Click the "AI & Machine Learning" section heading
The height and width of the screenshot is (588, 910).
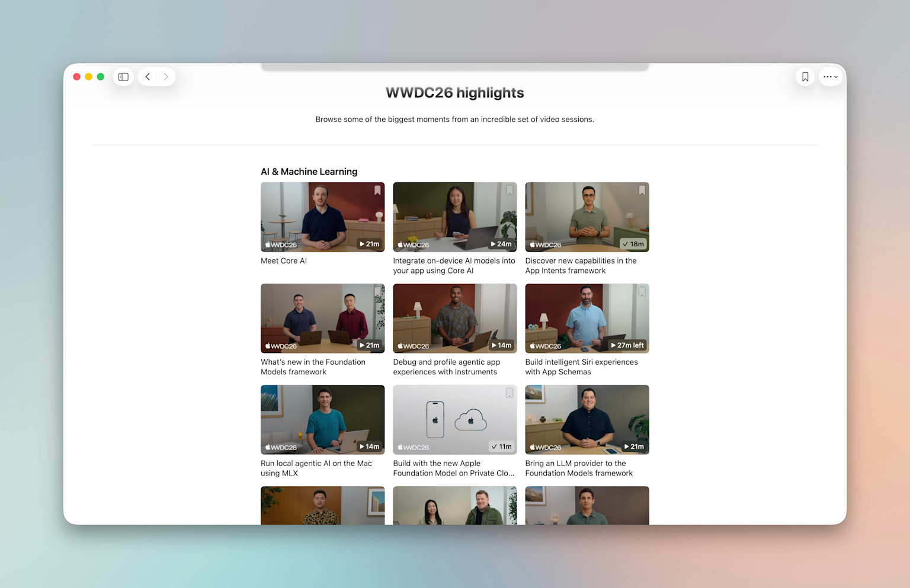click(309, 172)
